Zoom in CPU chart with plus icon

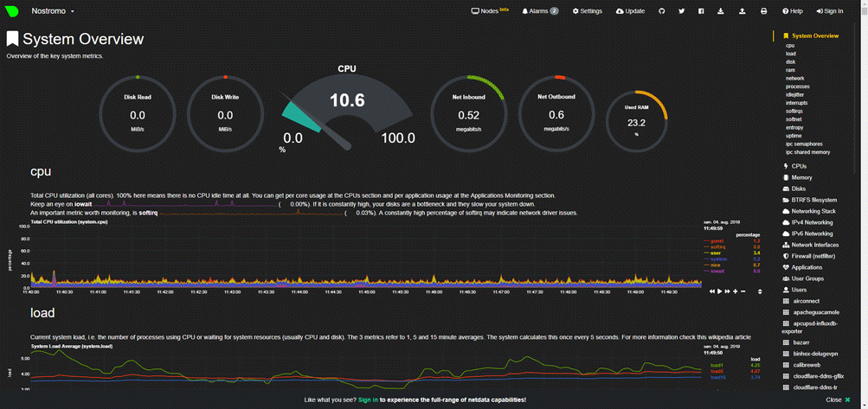pyautogui.click(x=736, y=291)
